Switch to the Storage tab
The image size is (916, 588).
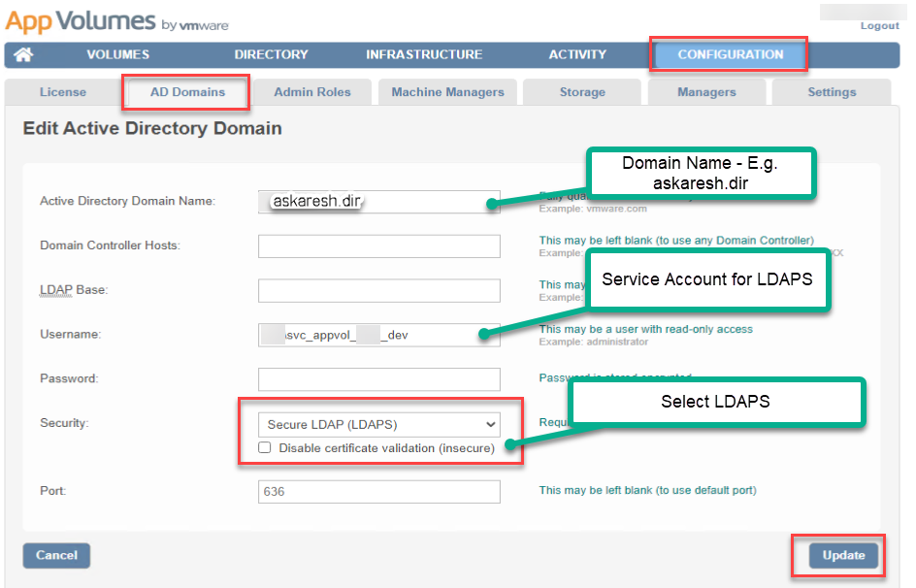click(582, 92)
